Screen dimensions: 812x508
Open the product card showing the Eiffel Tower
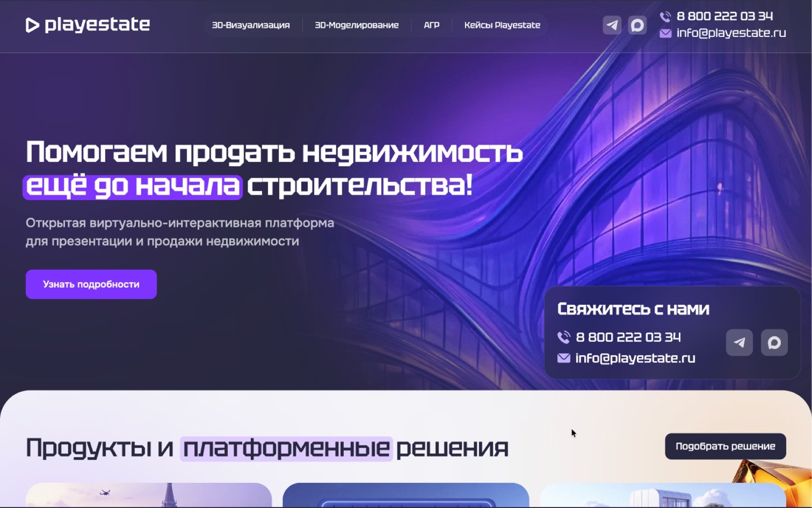click(149, 495)
